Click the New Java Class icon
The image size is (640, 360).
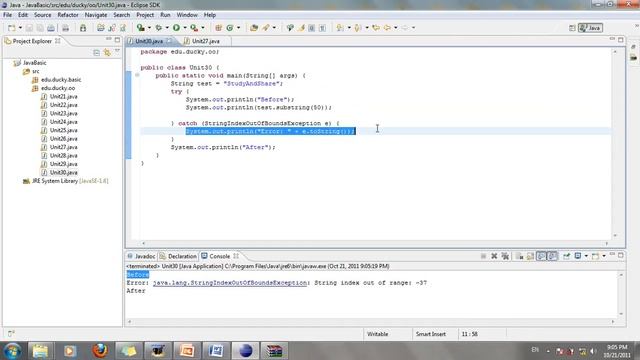230,28
